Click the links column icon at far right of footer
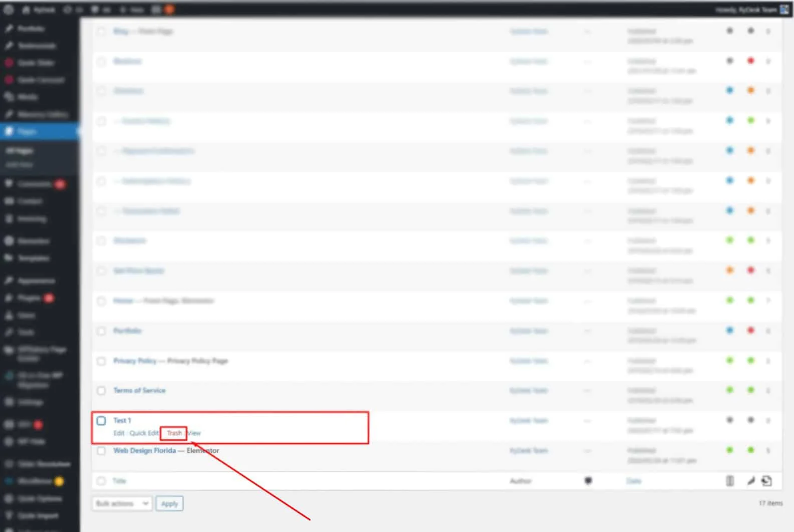This screenshot has width=794, height=532. pyautogui.click(x=766, y=481)
